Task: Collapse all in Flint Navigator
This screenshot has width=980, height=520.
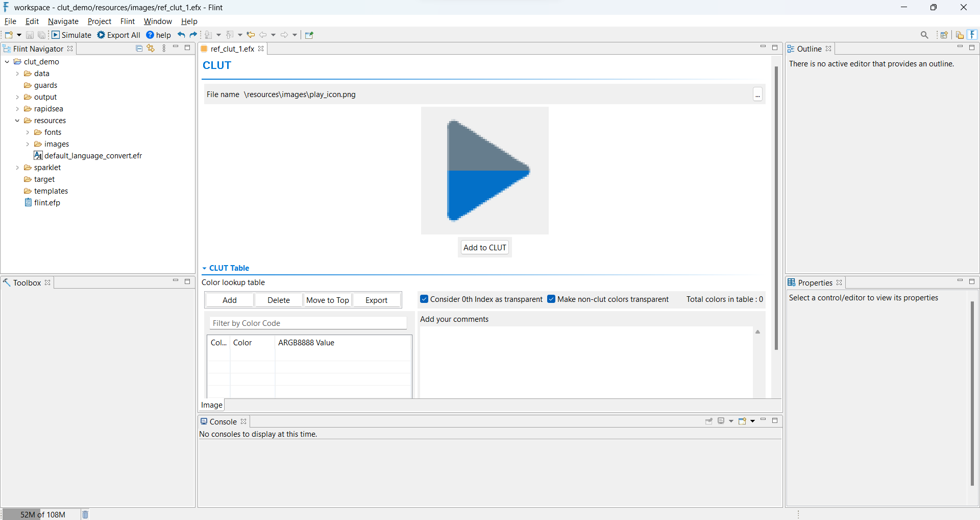Action: pos(139,49)
